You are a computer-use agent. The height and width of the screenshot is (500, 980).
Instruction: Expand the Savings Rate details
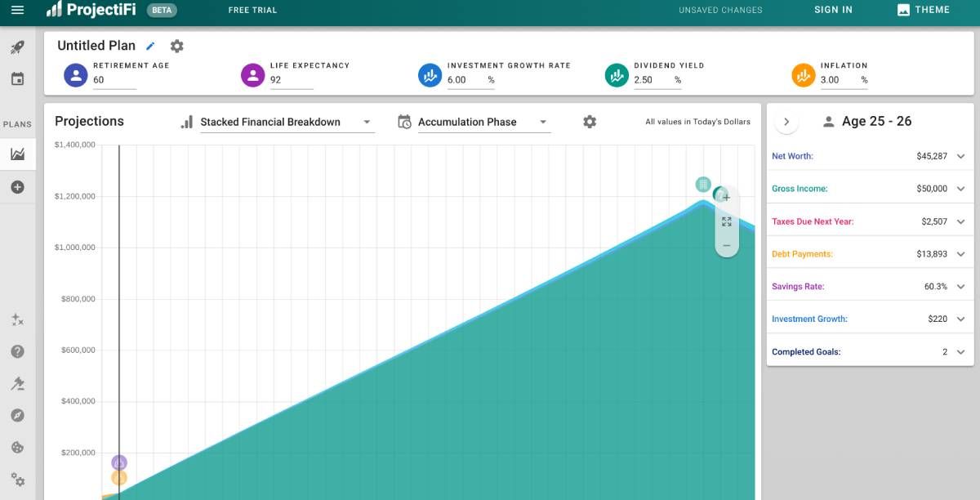pos(960,287)
